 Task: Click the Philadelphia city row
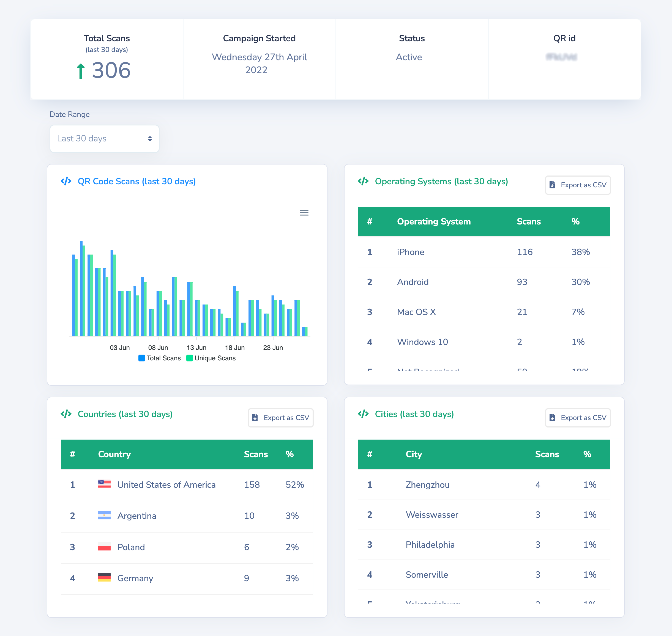coord(484,544)
